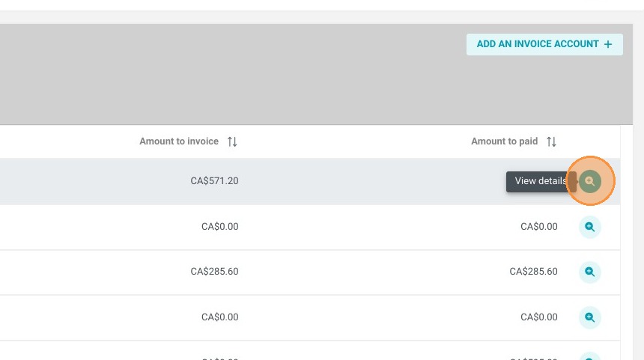The width and height of the screenshot is (644, 360).
Task: Click the ADD AN INVOICE ACCOUNT button
Action: point(544,44)
